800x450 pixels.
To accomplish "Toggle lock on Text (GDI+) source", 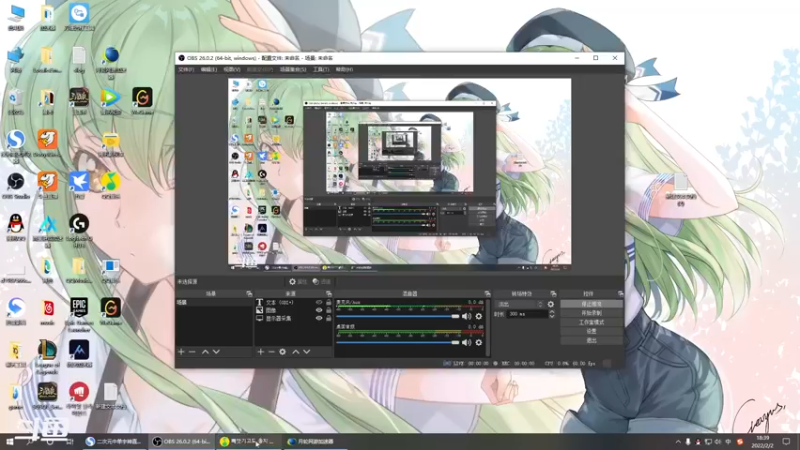I will (x=329, y=303).
